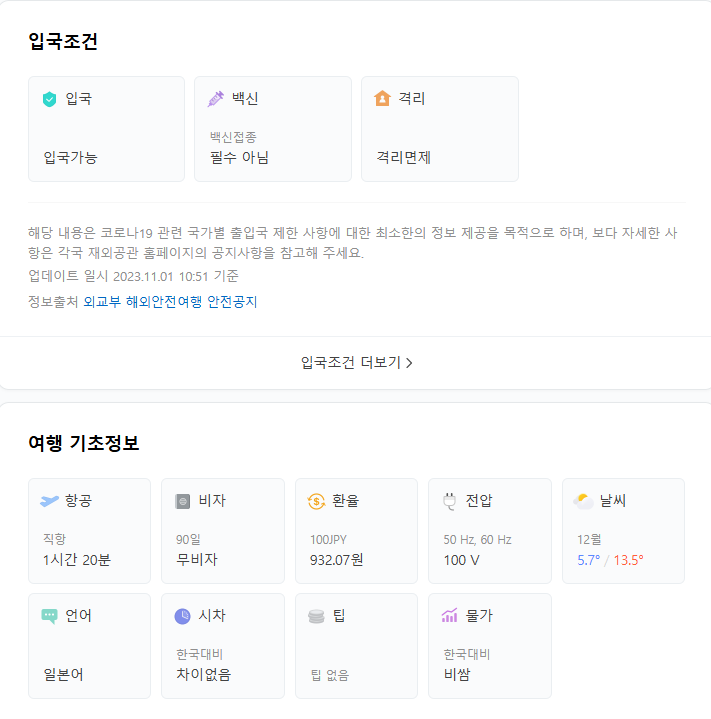
Task: Click the 50 Hz, 60 Hz frequency text
Action: 477,540
